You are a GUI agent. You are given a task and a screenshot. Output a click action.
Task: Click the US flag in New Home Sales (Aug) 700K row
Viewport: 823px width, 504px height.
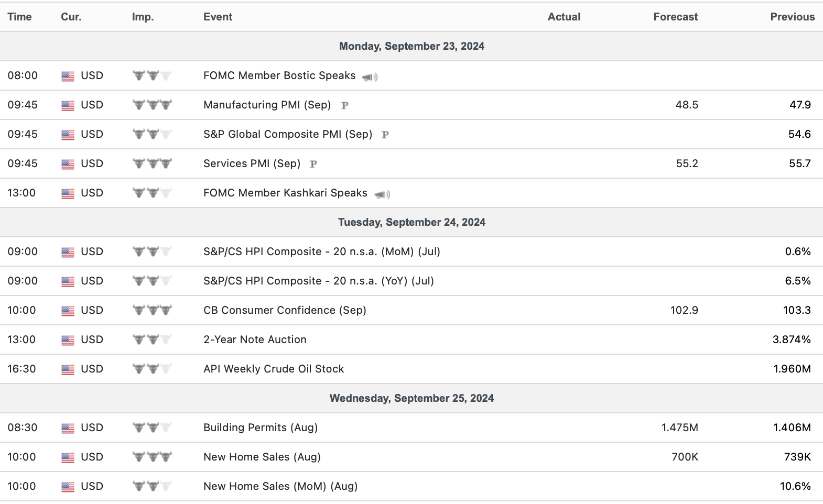68,457
